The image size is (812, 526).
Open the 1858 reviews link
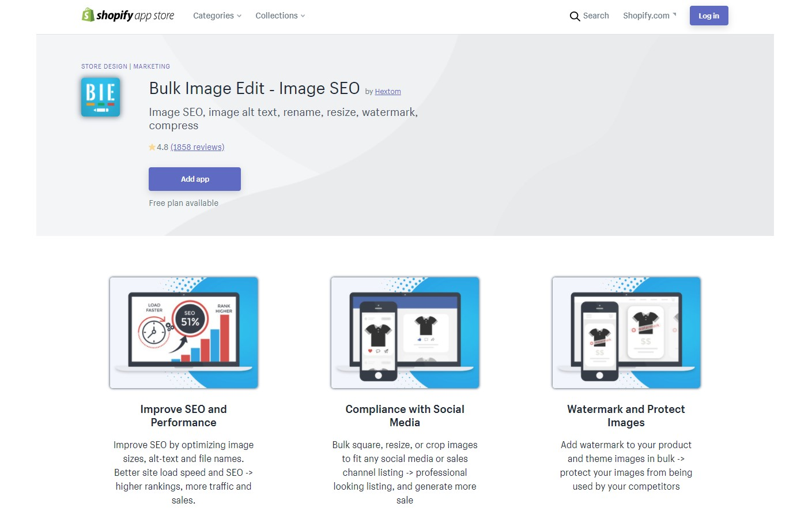click(198, 147)
